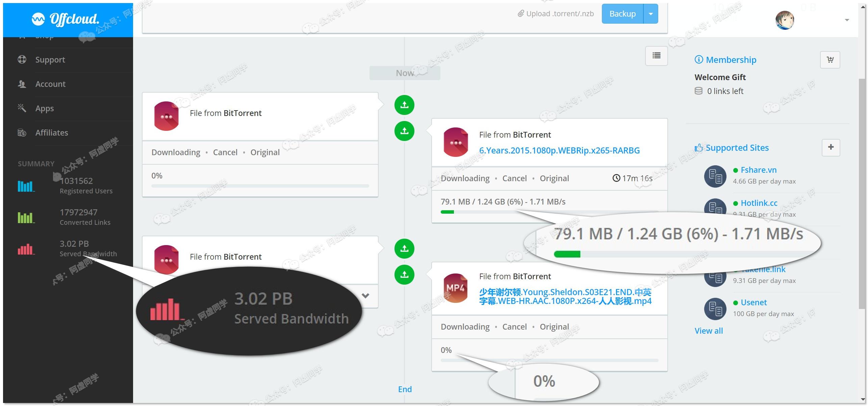Expand chevron on lower-left BitTorrent card
The width and height of the screenshot is (868, 406).
[365, 296]
